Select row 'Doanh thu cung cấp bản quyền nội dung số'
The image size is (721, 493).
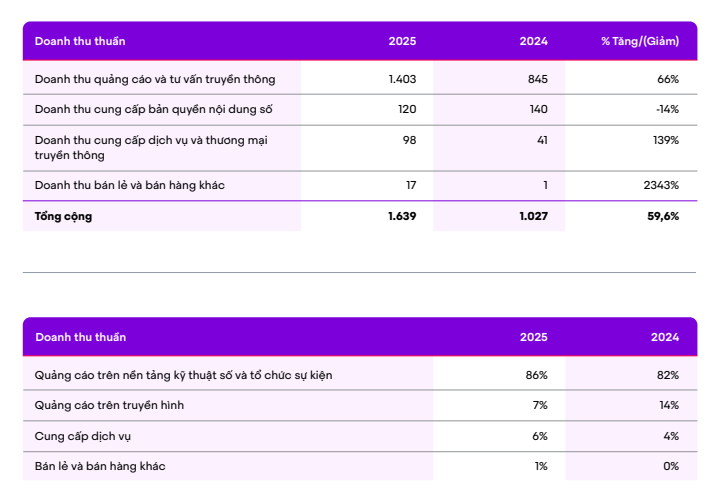[x=360, y=109]
